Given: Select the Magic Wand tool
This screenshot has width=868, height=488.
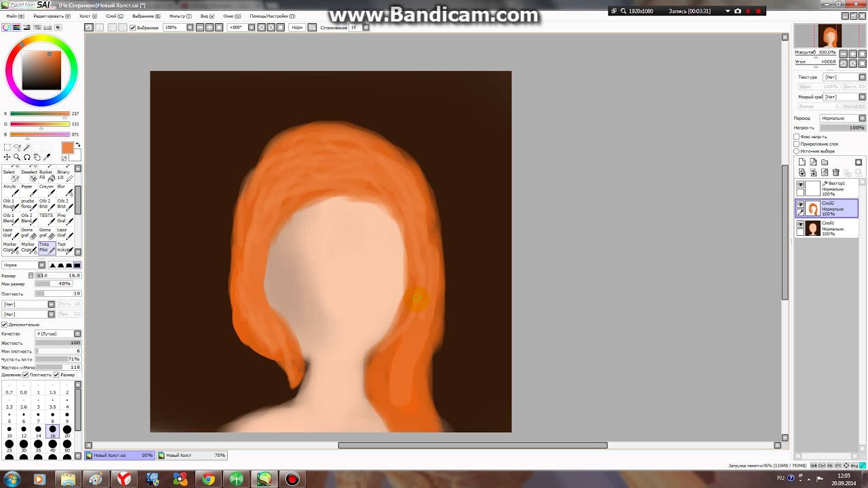Looking at the screenshot, I should 27,147.
